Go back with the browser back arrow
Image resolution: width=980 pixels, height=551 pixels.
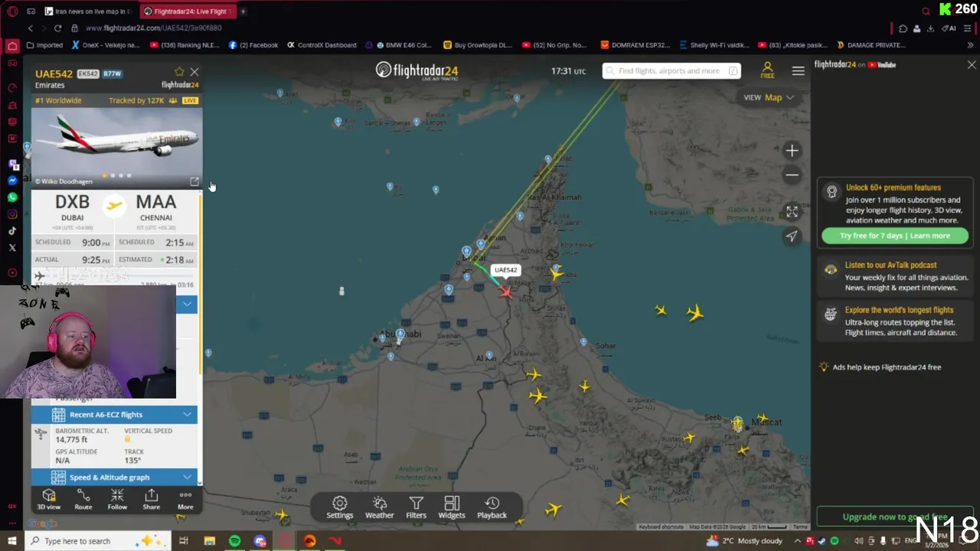point(31,28)
